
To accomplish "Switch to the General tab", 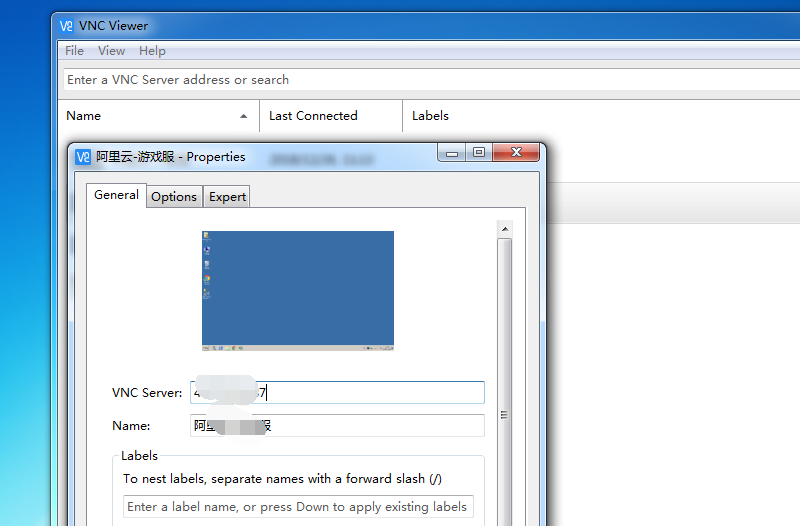I will 116,195.
